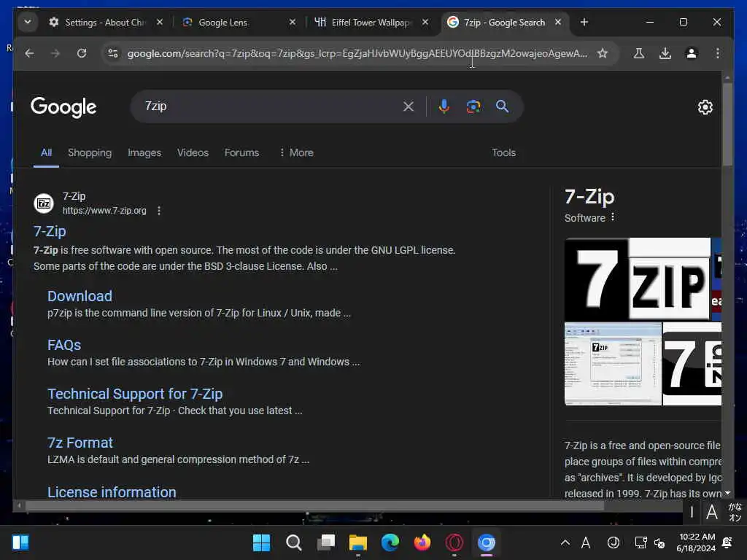Open the tab search dropdown arrow
747x560 pixels.
28,22
